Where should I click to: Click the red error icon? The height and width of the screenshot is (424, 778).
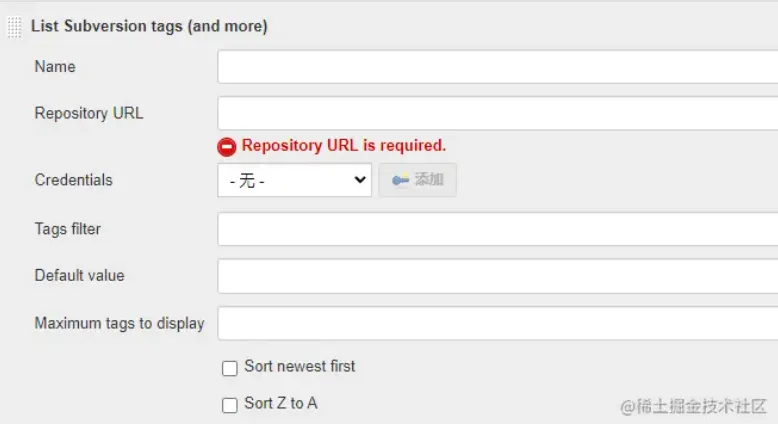click(x=228, y=146)
